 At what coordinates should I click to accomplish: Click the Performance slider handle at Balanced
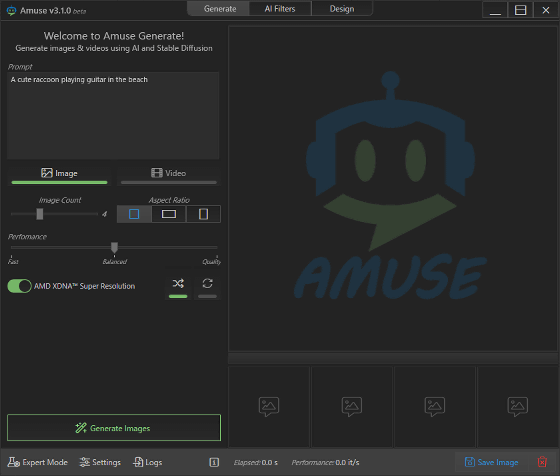(114, 247)
